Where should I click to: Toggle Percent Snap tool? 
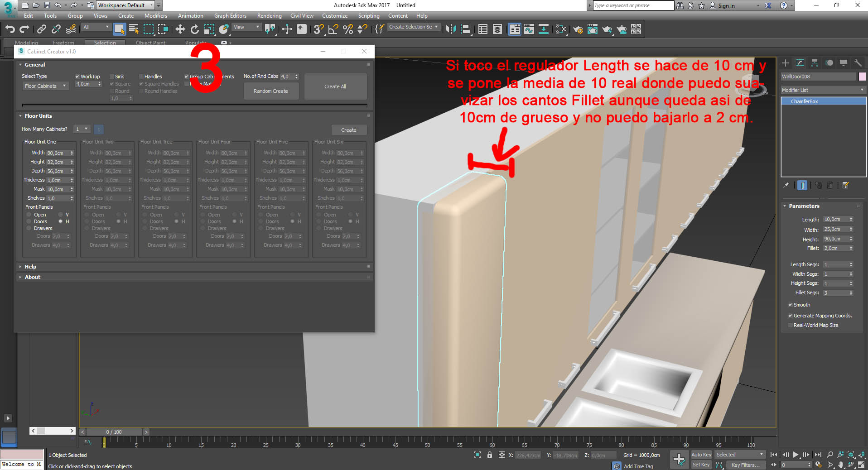point(348,29)
